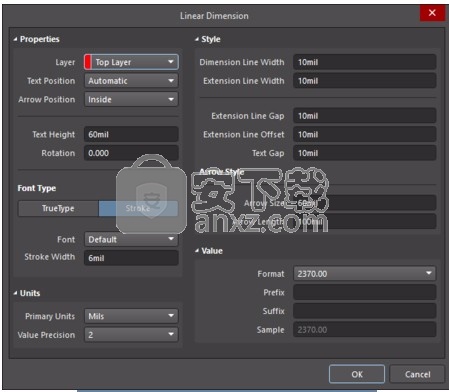Viewport: 449px width, 392px height.
Task: Open the Text Position dropdown
Action: point(131,81)
